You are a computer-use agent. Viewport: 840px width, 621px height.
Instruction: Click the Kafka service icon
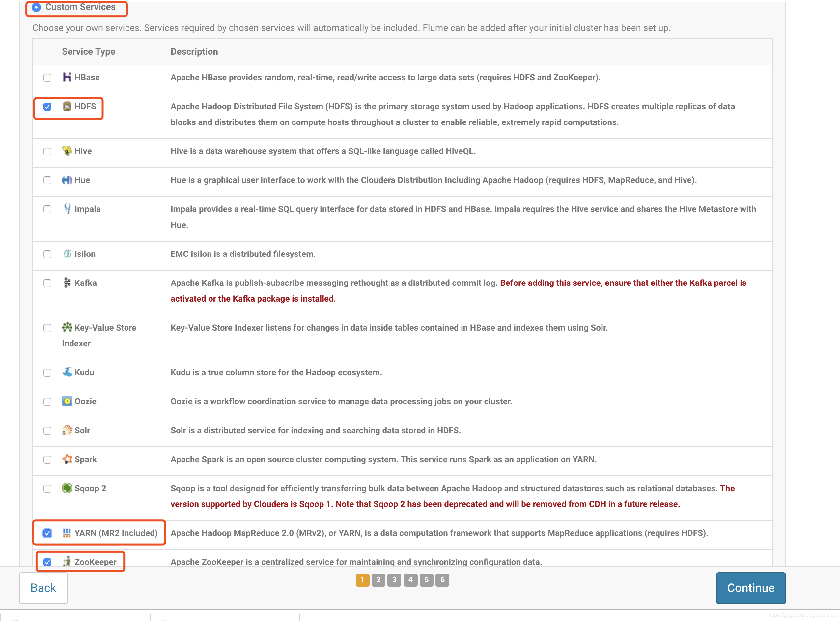pos(67,283)
